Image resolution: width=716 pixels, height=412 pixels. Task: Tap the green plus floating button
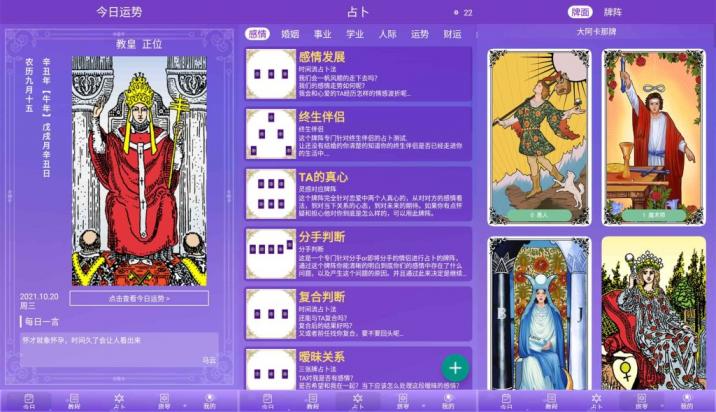click(x=455, y=368)
